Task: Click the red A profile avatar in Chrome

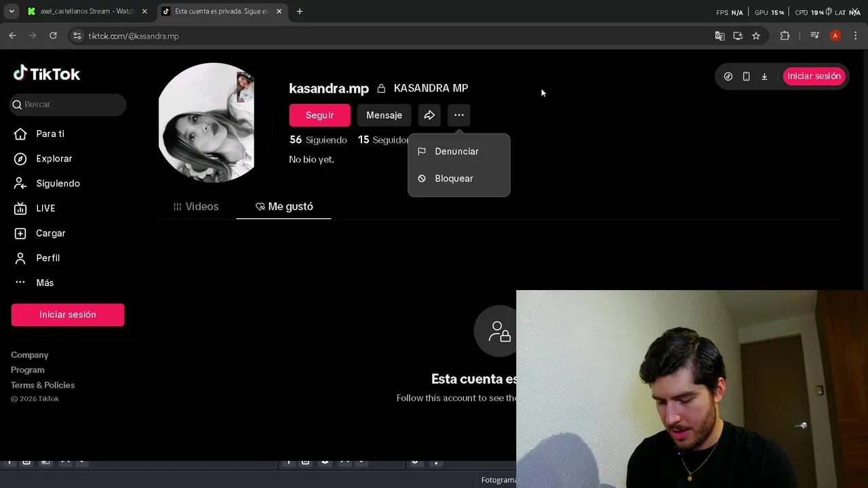Action: [x=835, y=36]
